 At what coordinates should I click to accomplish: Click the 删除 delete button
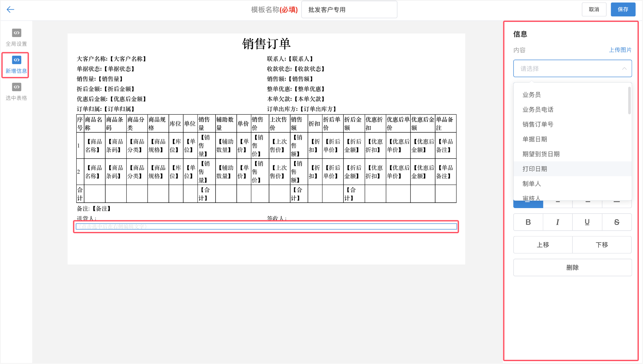[x=572, y=267]
